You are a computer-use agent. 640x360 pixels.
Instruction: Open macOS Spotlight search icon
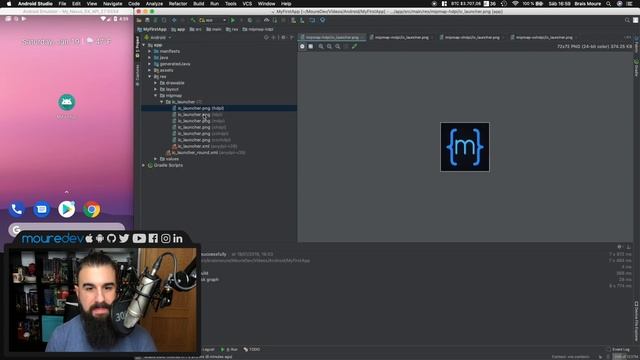pos(608,4)
